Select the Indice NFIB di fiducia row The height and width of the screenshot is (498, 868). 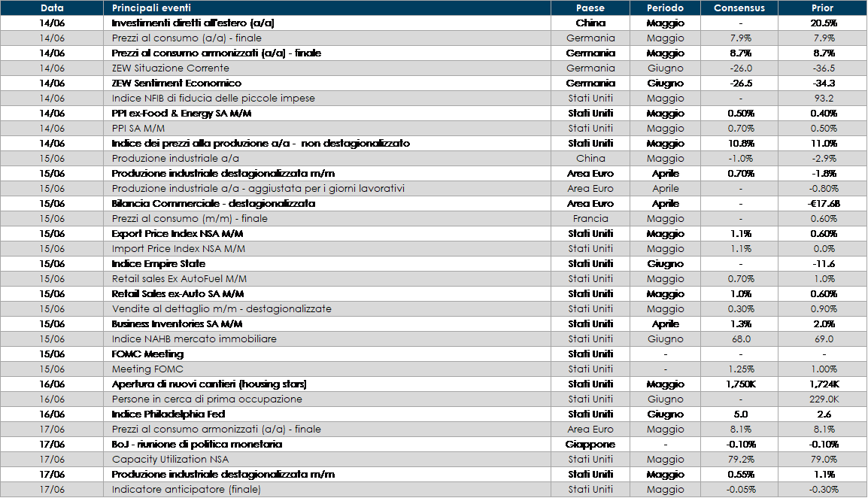click(x=213, y=99)
